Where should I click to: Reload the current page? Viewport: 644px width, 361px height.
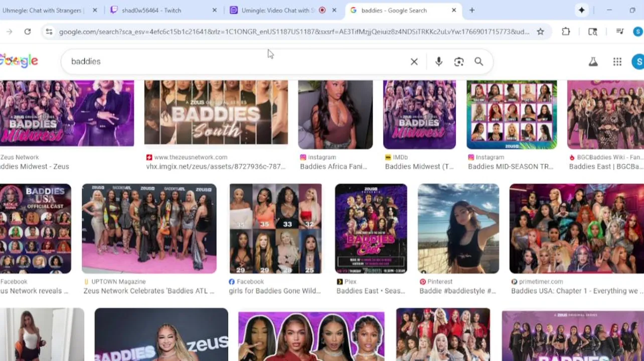tap(28, 32)
